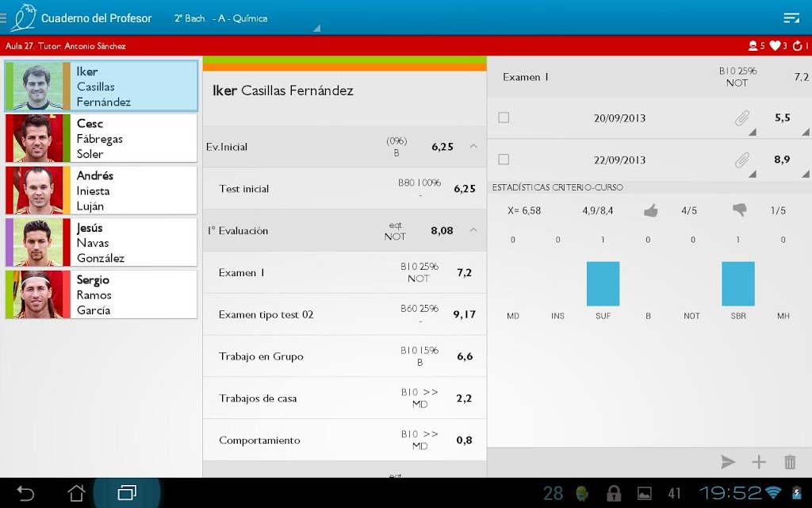Tap Iker Casillas Fernández name heading
The image size is (812, 508).
283,90
